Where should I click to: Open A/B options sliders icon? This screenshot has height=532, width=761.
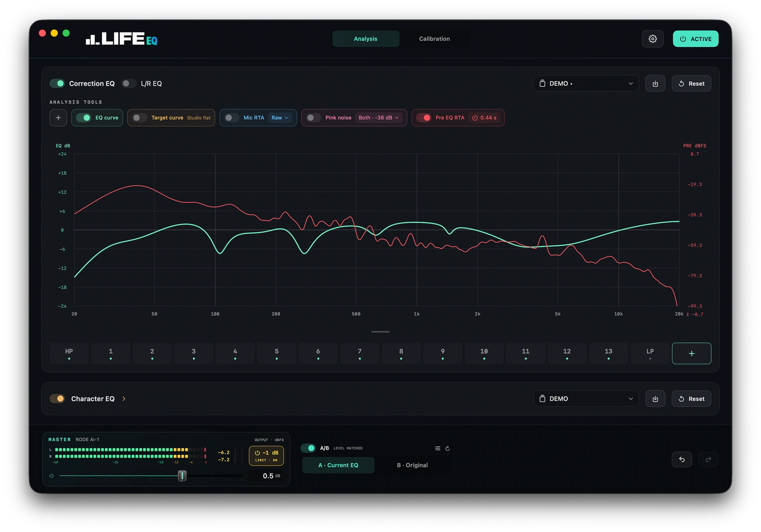pos(438,448)
